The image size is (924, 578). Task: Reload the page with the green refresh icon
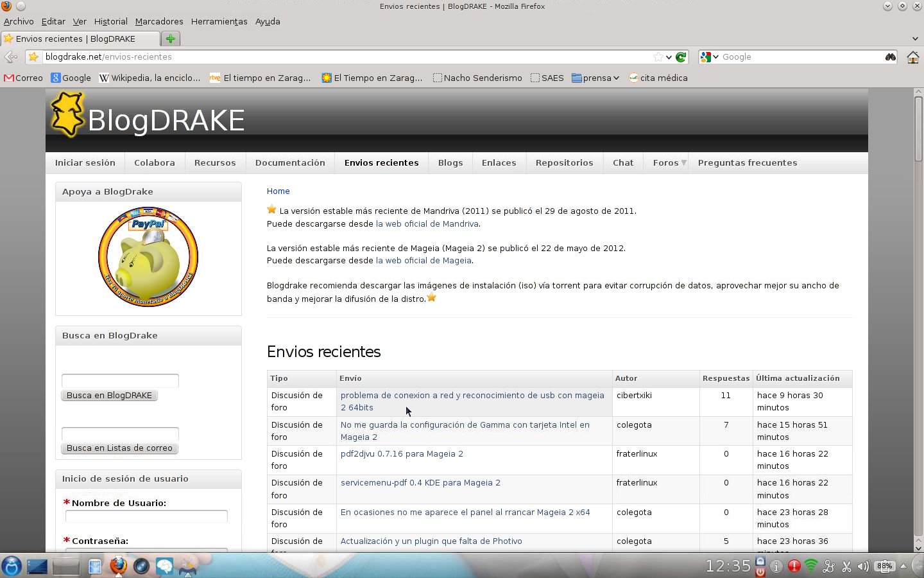tap(681, 57)
